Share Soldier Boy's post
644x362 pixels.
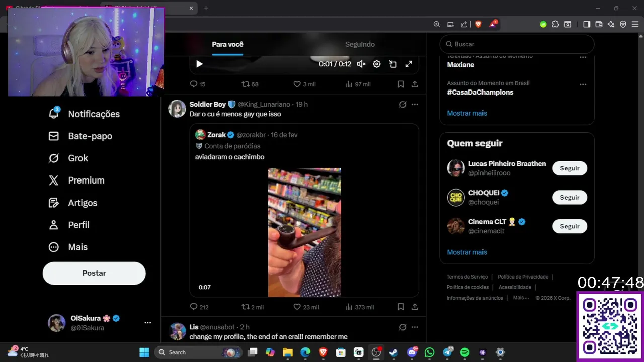click(x=415, y=307)
